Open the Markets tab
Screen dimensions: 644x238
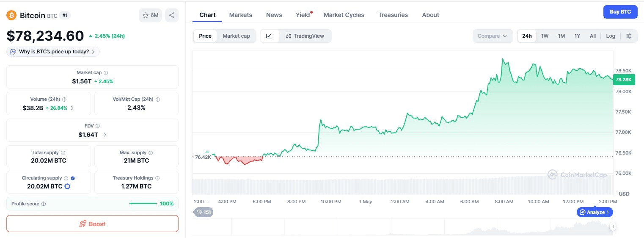240,15
